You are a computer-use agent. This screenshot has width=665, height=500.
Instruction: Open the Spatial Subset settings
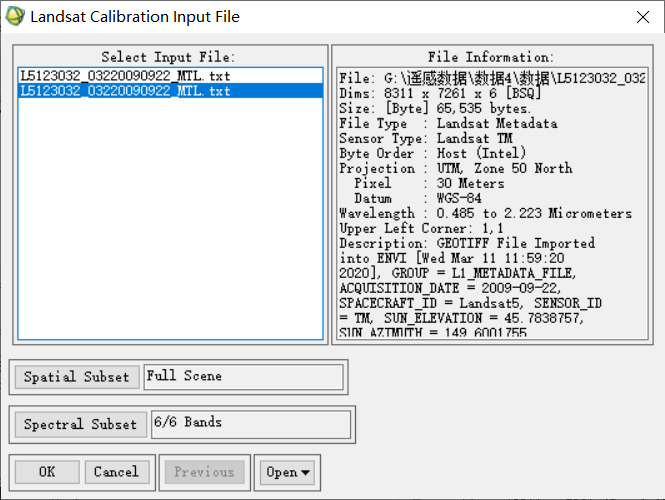(x=77, y=377)
